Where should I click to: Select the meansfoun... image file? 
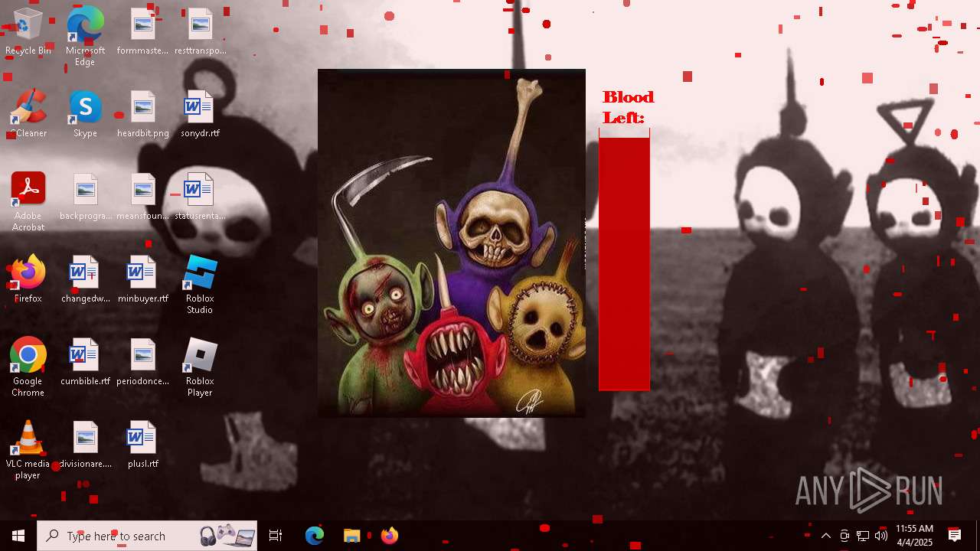pyautogui.click(x=142, y=197)
